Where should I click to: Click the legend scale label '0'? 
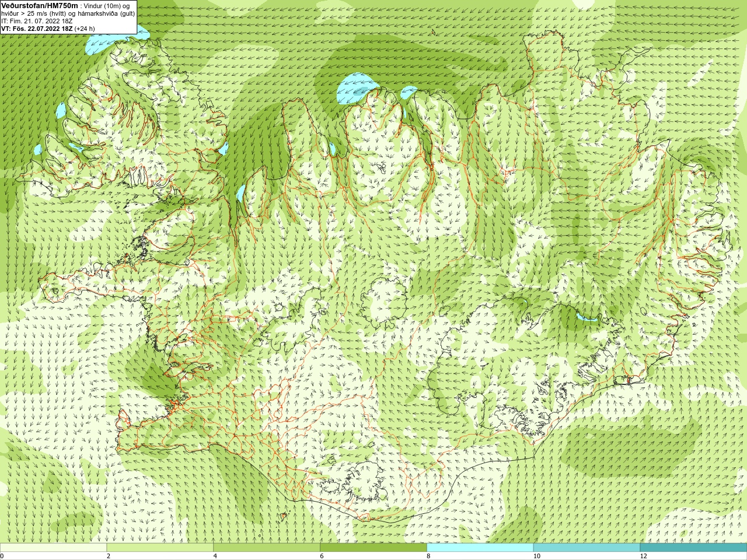[2, 556]
